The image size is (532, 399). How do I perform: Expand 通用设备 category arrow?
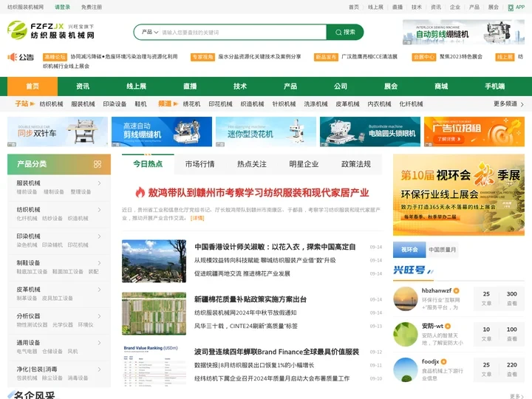(x=99, y=343)
